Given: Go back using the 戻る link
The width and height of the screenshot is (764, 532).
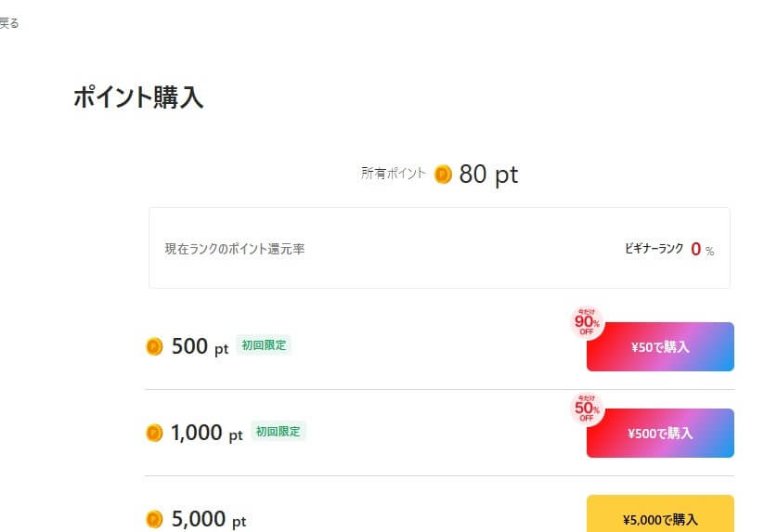Looking at the screenshot, I should coord(8,23).
